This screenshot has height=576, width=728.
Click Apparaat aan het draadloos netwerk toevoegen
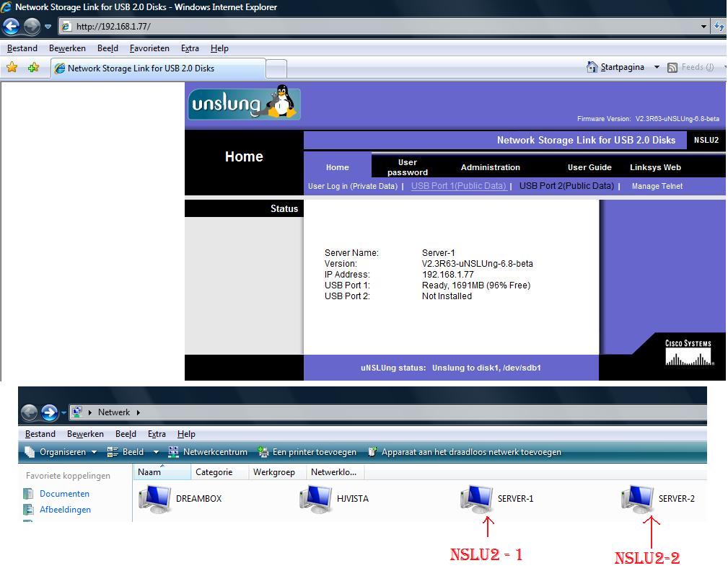(x=465, y=452)
